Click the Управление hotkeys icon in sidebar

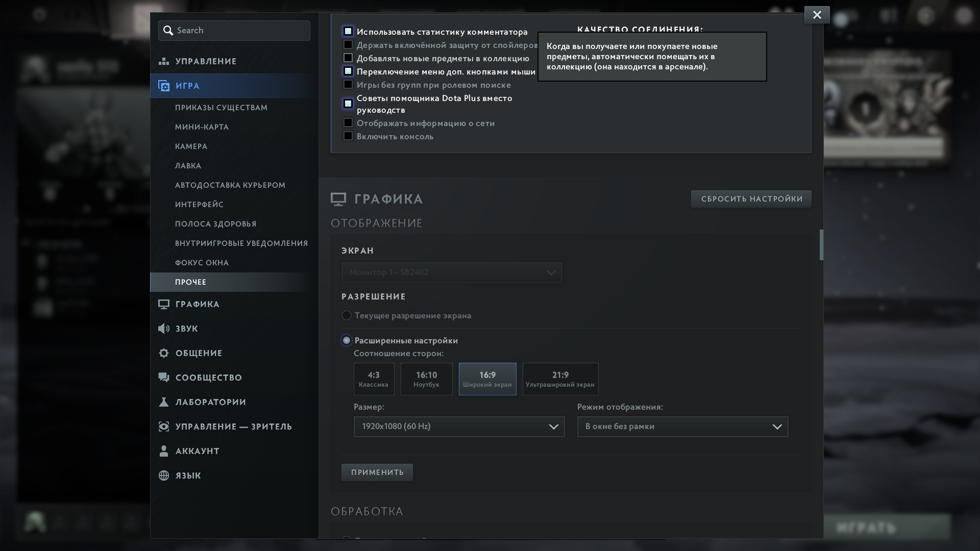pos(164,61)
